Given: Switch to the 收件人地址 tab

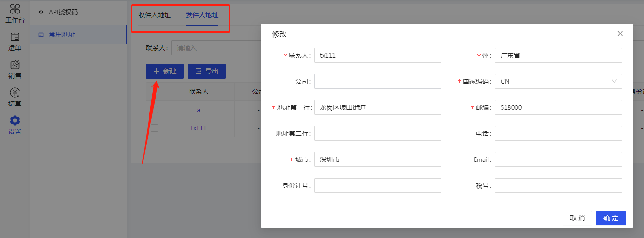Looking at the screenshot, I should pyautogui.click(x=155, y=15).
